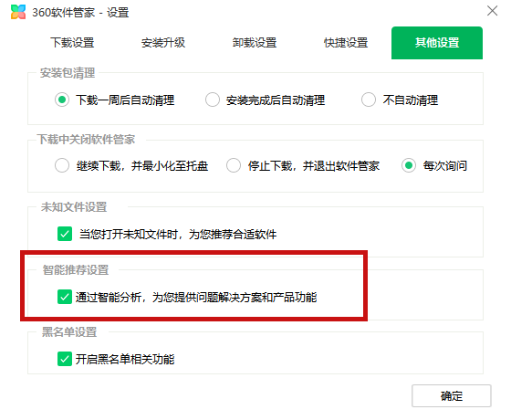This screenshot has width=511, height=420.
Task: Click the active 其他设置 tab
Action: tap(437, 43)
